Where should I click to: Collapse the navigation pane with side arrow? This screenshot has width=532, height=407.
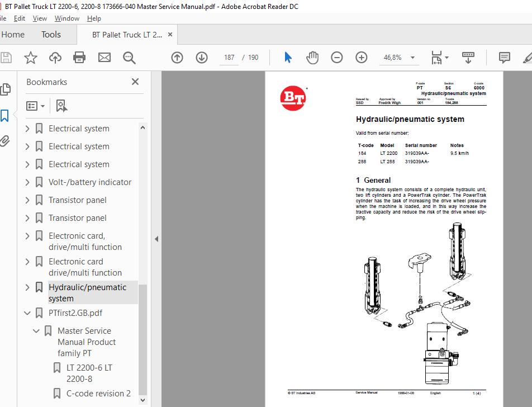point(156,239)
